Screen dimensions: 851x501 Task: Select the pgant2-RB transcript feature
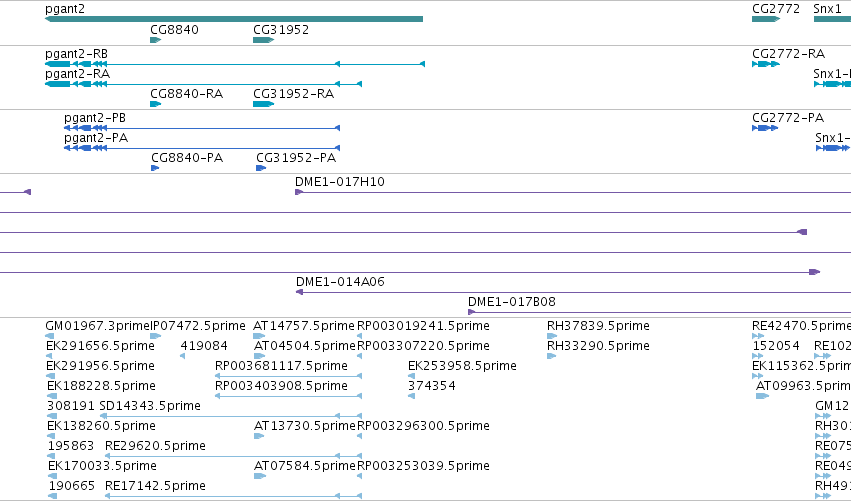[x=234, y=64]
